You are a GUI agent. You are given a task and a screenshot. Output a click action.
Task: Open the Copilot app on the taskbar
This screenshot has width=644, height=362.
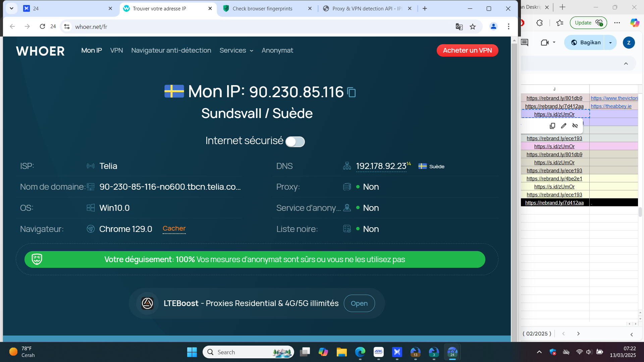pyautogui.click(x=323, y=352)
